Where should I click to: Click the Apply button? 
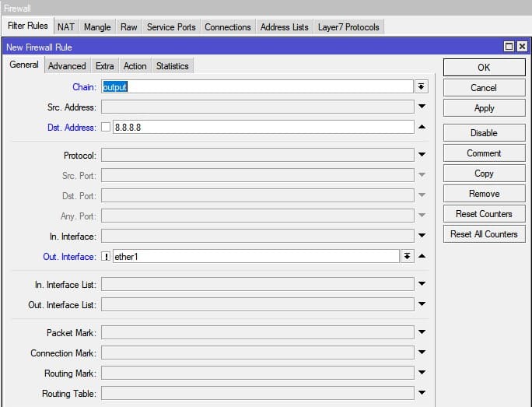point(484,108)
